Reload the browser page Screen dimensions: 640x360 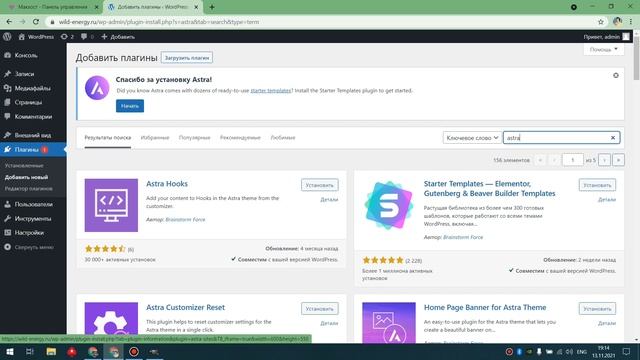pos(36,22)
